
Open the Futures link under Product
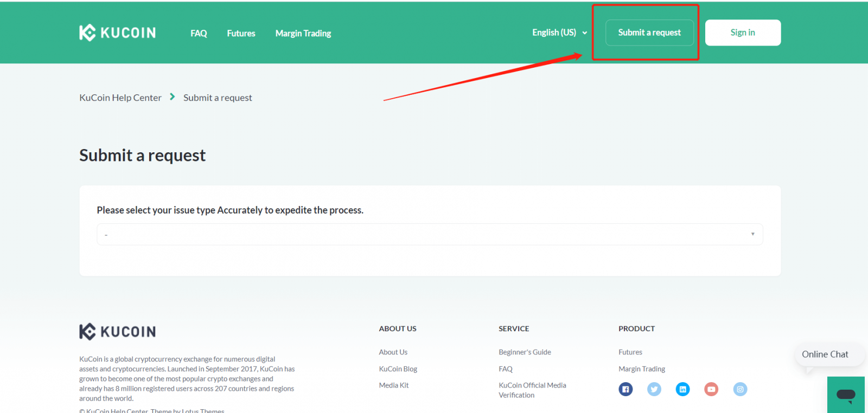630,352
